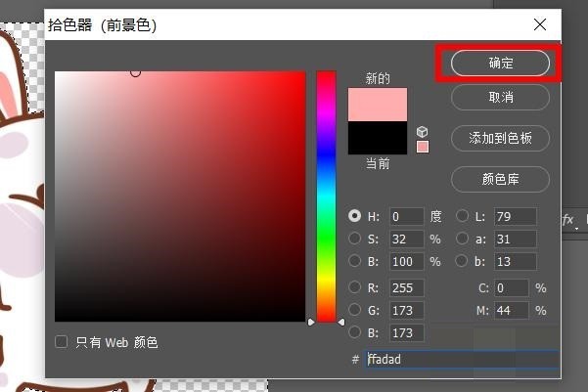Select the L lightness radio button
Image resolution: width=588 pixels, height=392 pixels.
(463, 216)
